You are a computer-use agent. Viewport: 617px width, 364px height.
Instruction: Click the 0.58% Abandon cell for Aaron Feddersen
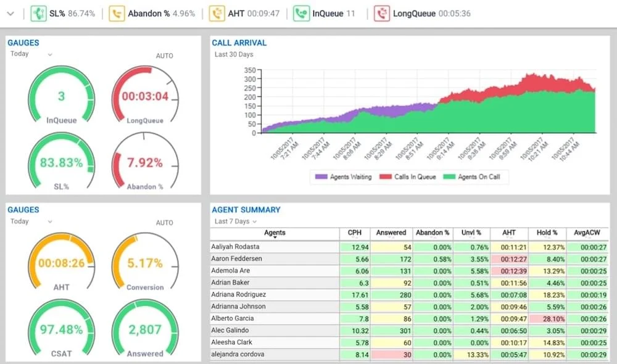pyautogui.click(x=433, y=259)
